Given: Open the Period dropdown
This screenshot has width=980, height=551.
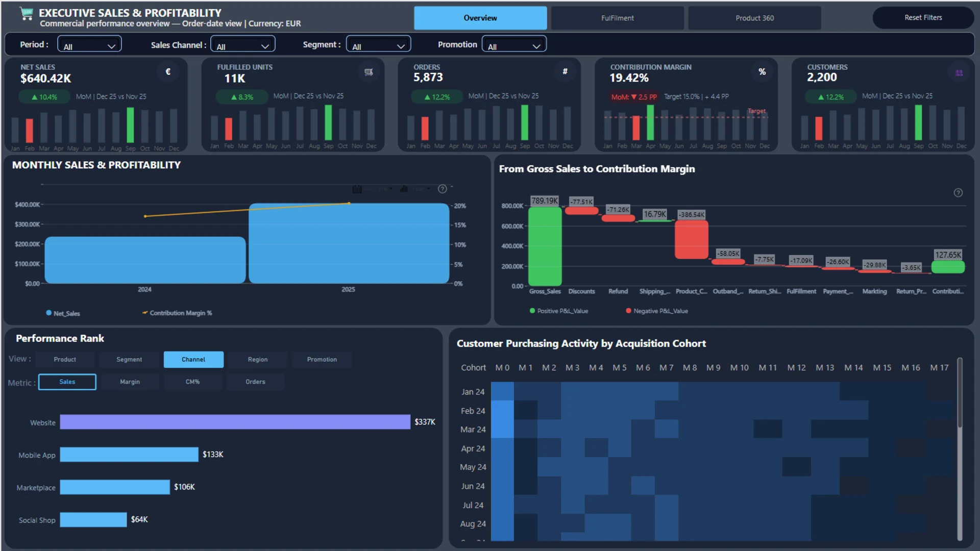Looking at the screenshot, I should click(89, 44).
